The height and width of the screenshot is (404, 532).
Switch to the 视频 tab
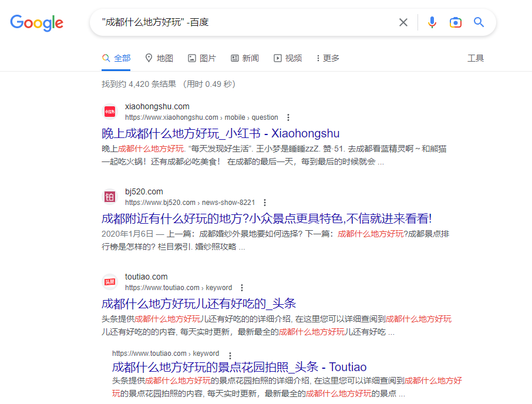pos(288,58)
